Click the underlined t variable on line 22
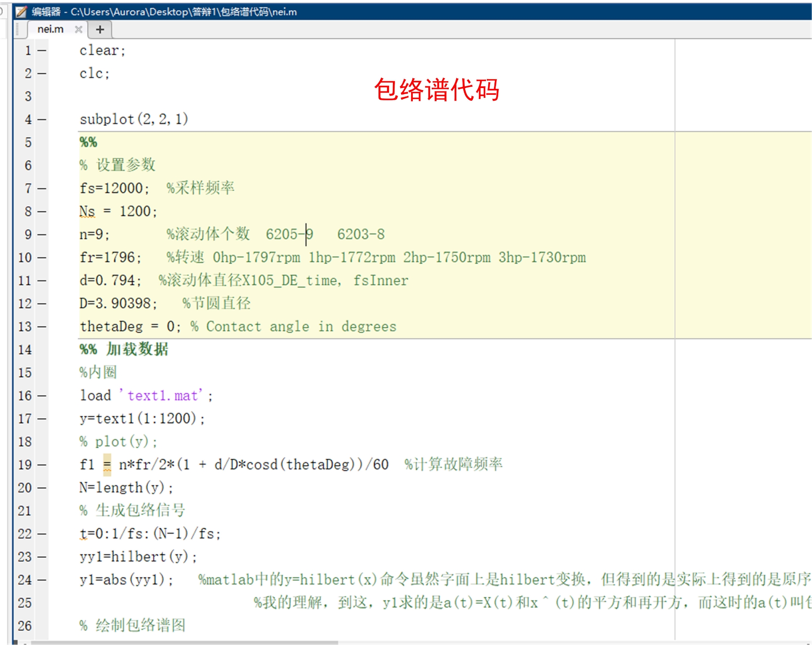 click(83, 534)
